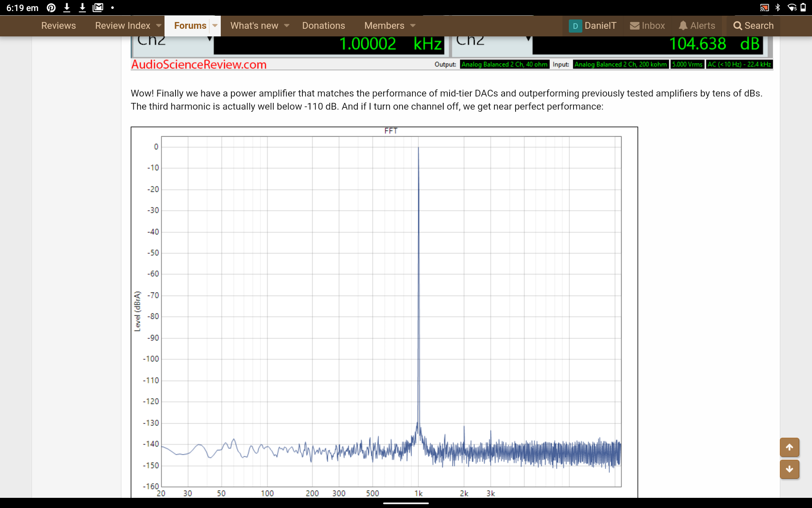The image size is (812, 508).
Task: Tap the second download notification icon
Action: pos(82,8)
